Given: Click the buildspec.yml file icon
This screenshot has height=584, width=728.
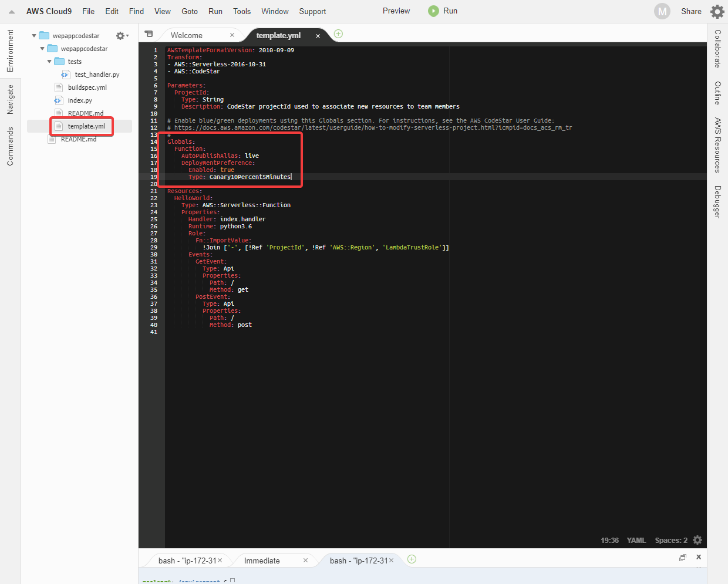Looking at the screenshot, I should pos(59,87).
